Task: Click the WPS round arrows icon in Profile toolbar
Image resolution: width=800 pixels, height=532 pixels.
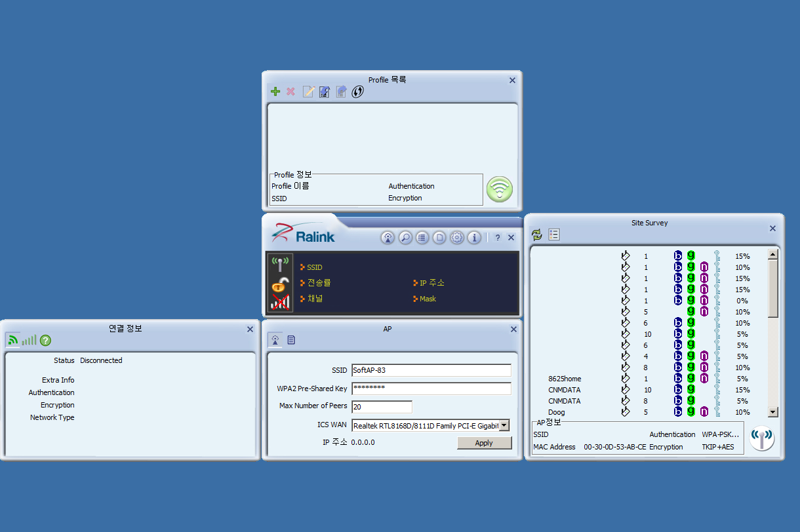Action: click(357, 92)
